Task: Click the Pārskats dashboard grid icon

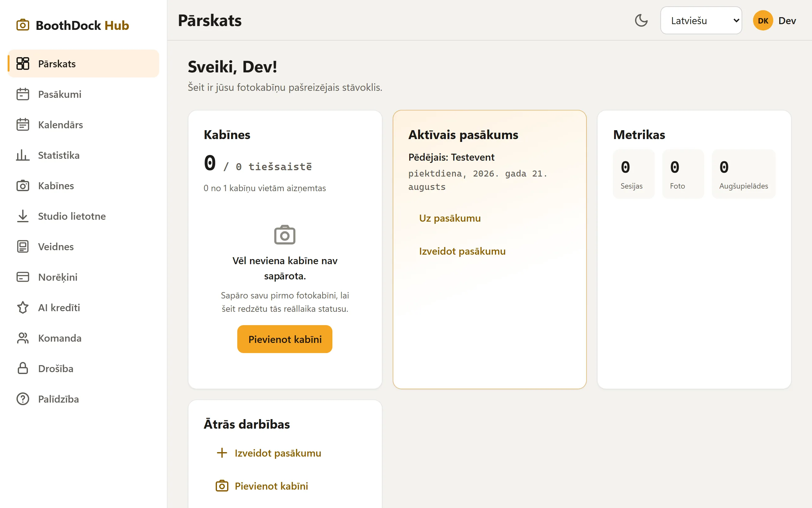Action: coord(23,63)
